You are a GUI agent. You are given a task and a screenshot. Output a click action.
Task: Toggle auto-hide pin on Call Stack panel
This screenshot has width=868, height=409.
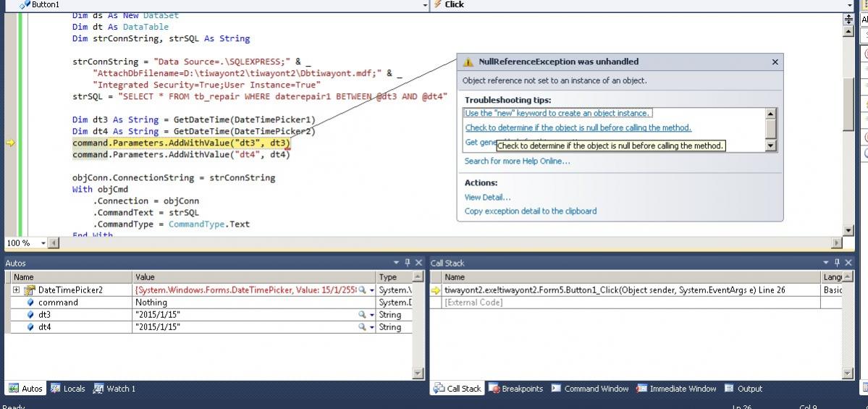tap(837, 262)
